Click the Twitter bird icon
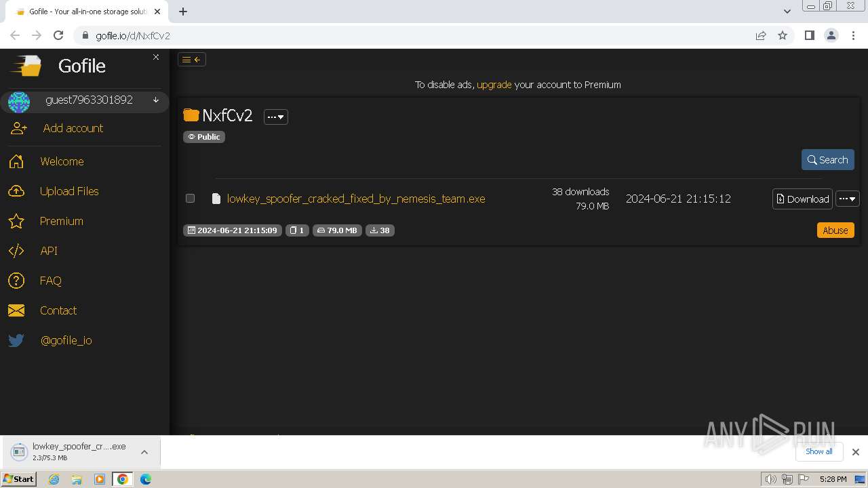868x488 pixels. click(16, 340)
